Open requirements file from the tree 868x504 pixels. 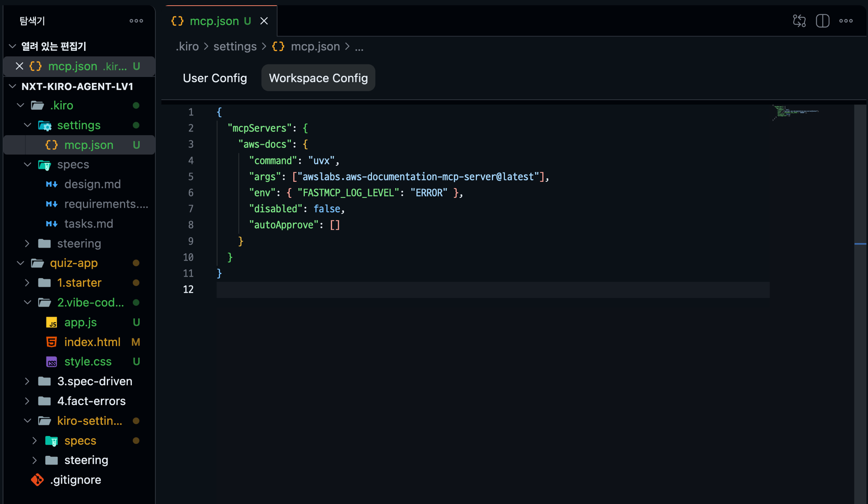(106, 204)
